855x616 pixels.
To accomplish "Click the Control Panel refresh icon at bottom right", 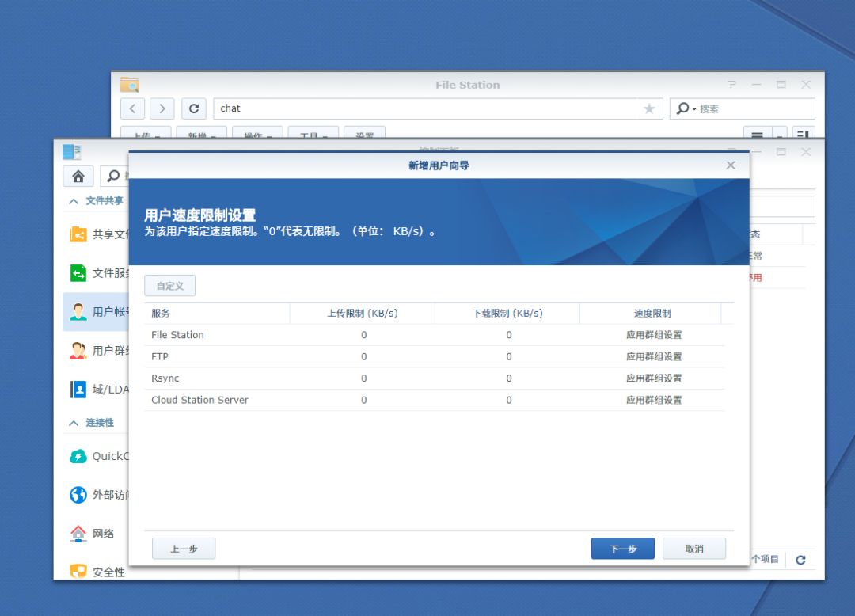I will click(800, 560).
